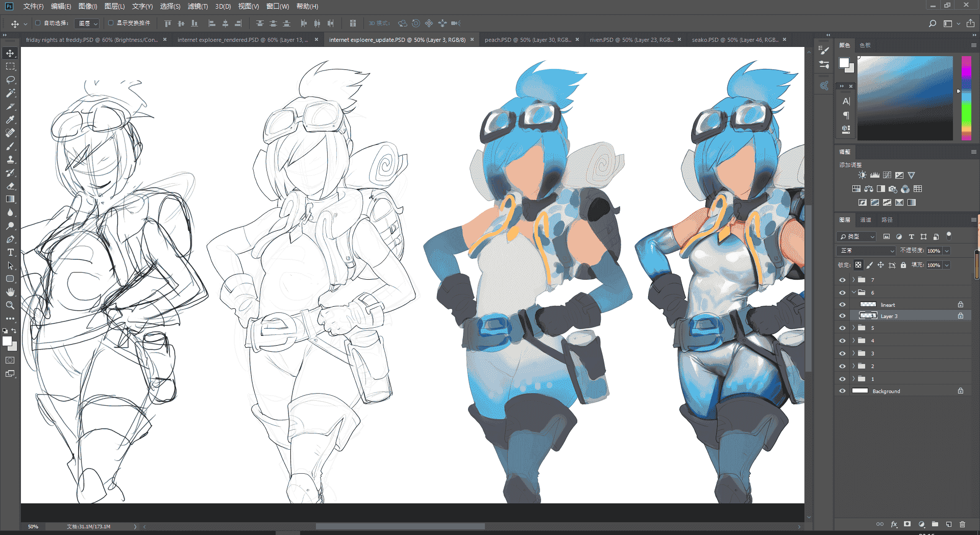Select the Rectangular Marquee tool
Viewport: 980px width, 535px height.
pos(10,66)
